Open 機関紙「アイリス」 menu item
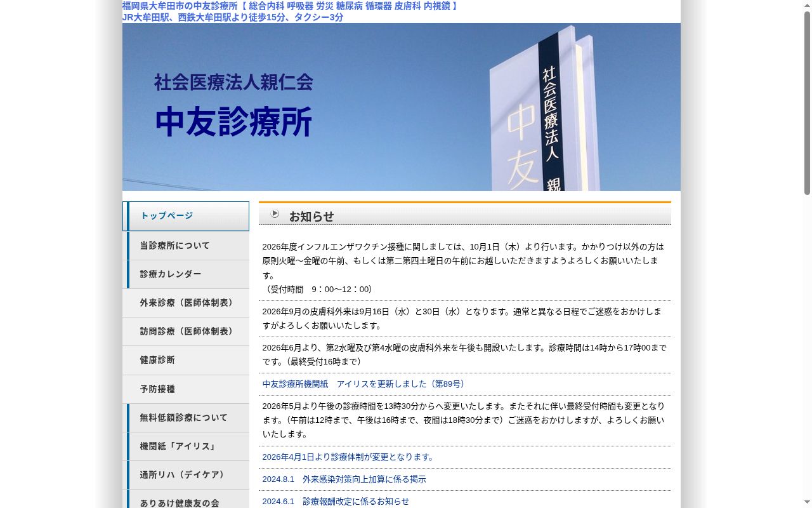This screenshot has width=812, height=508. [x=186, y=446]
